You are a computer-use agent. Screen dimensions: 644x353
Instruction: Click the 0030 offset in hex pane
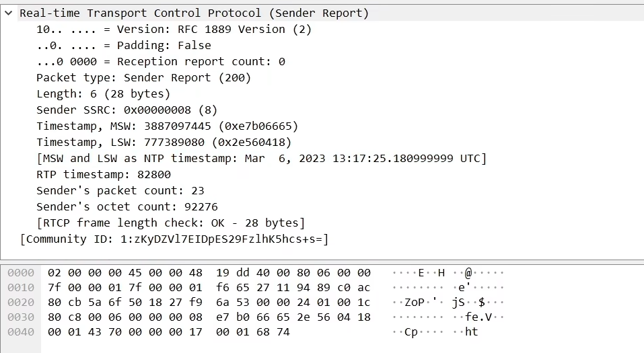pyautogui.click(x=21, y=317)
